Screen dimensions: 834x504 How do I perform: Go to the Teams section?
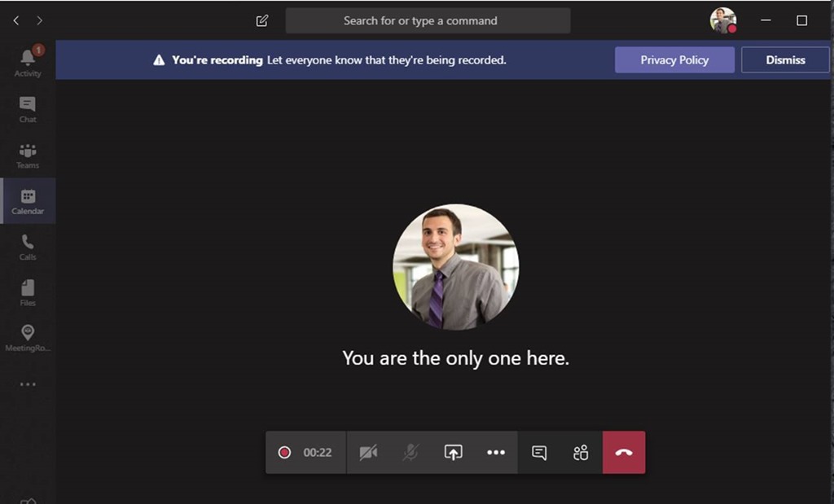pos(28,156)
